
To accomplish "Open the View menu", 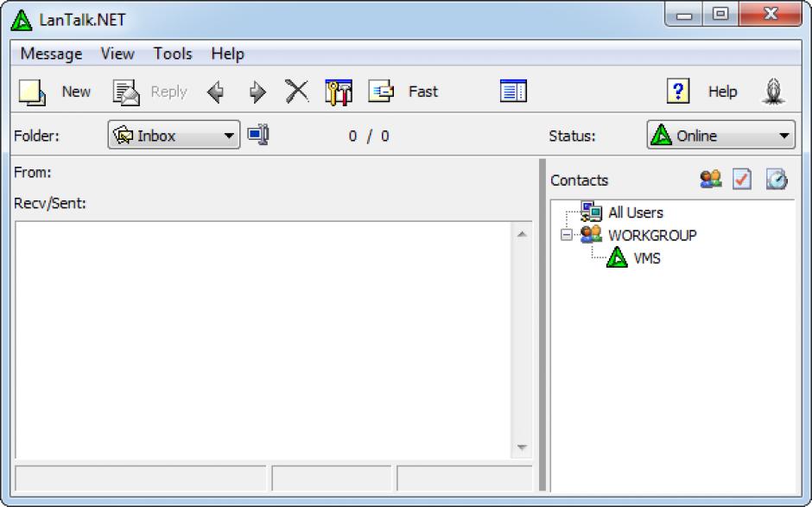I will coord(117,54).
